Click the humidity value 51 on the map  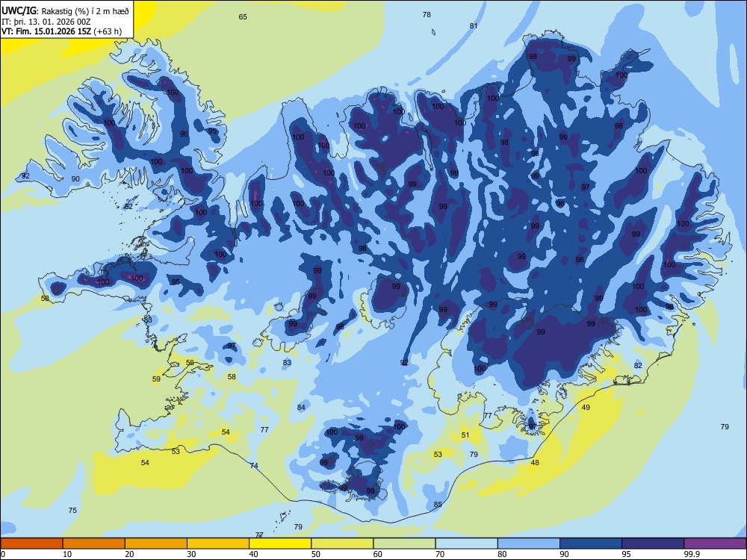point(465,435)
